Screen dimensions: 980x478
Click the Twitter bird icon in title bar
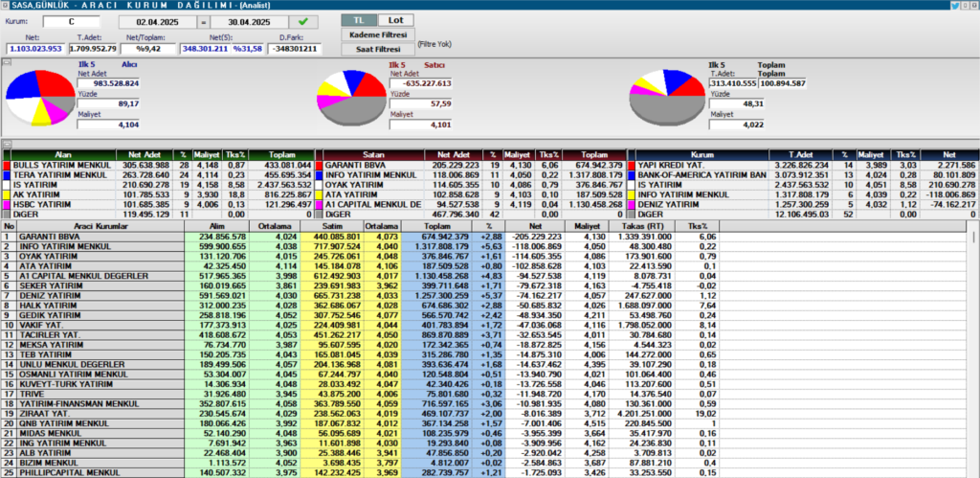(x=955, y=5)
